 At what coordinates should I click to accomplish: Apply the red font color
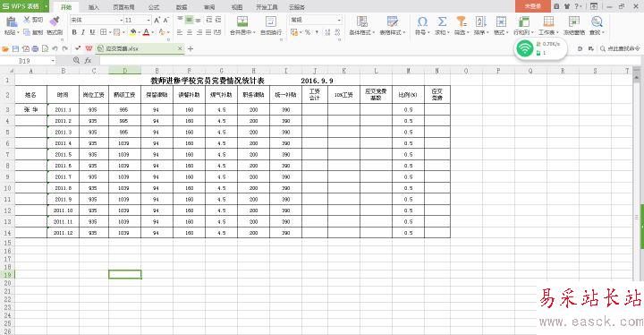146,32
